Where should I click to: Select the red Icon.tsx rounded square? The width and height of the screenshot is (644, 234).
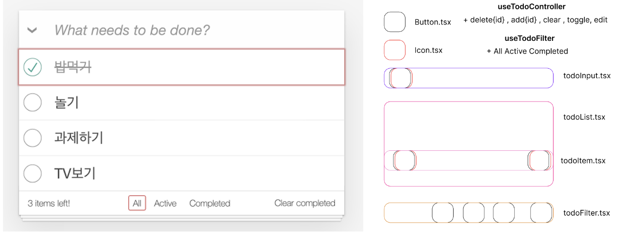[x=395, y=50]
